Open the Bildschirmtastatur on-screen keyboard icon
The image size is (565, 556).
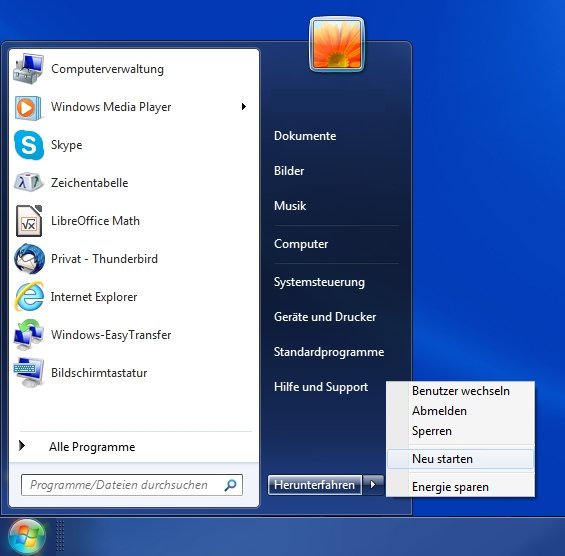pos(29,373)
